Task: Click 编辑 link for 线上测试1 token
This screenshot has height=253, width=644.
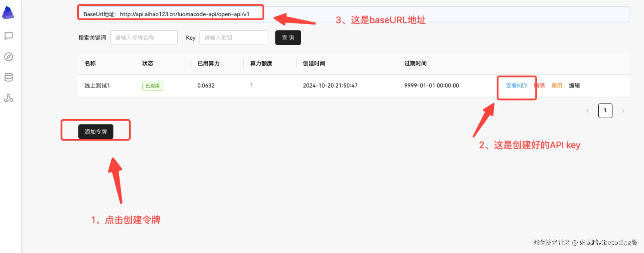Action: 574,86
